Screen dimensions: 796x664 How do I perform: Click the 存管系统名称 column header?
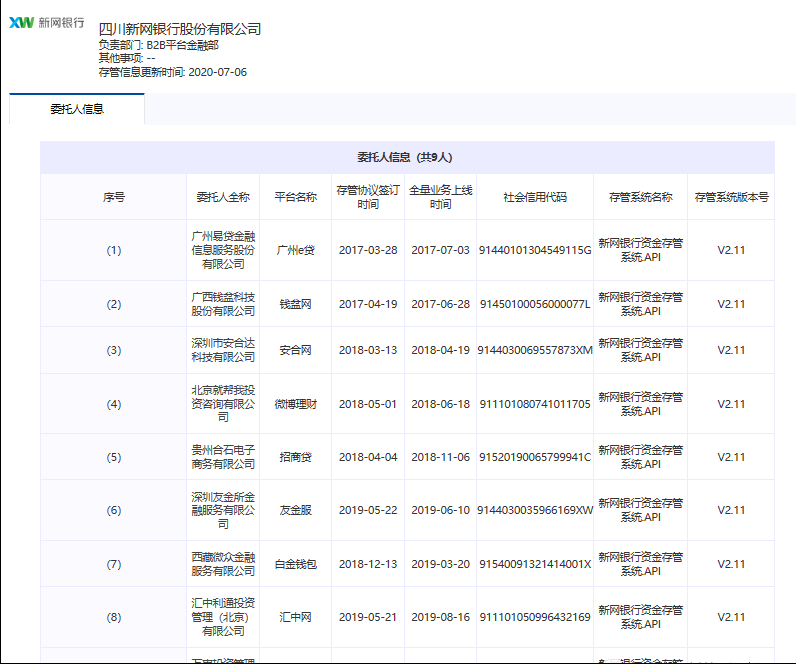tap(641, 197)
